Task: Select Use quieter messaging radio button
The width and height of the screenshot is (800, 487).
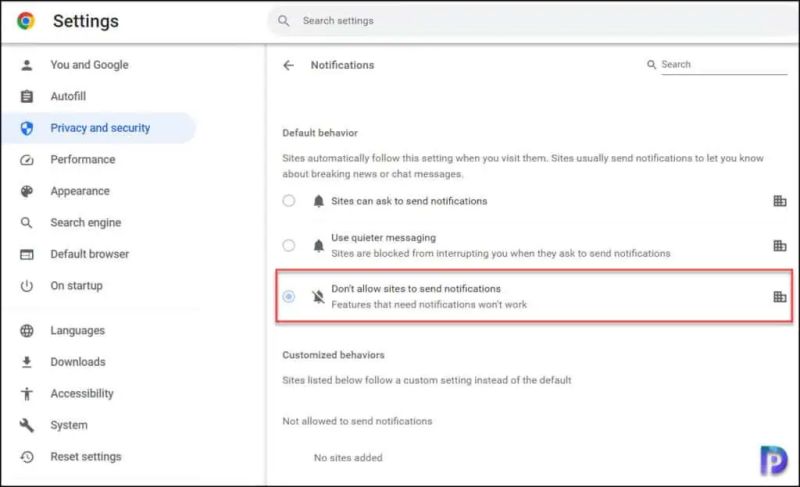Action: [289, 246]
